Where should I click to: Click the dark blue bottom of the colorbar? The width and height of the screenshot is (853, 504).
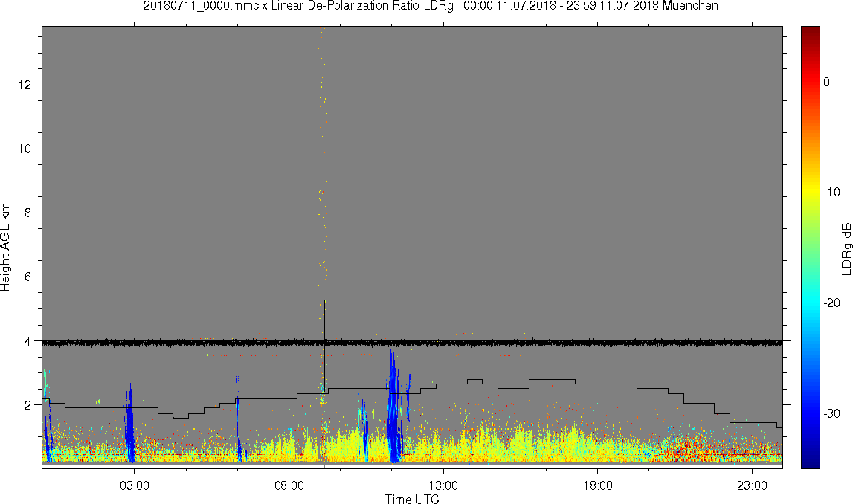[x=810, y=459]
